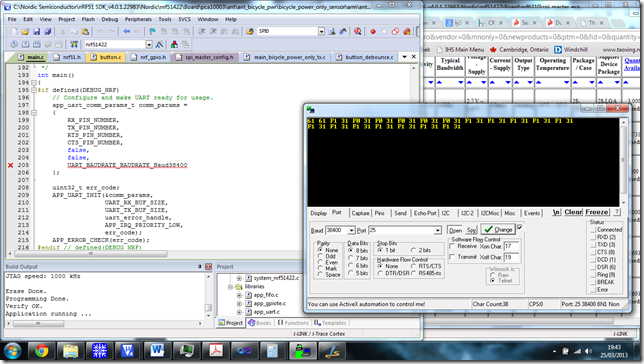The height and width of the screenshot is (364, 644).
Task: Open Port number dropdown
Action: 438,230
